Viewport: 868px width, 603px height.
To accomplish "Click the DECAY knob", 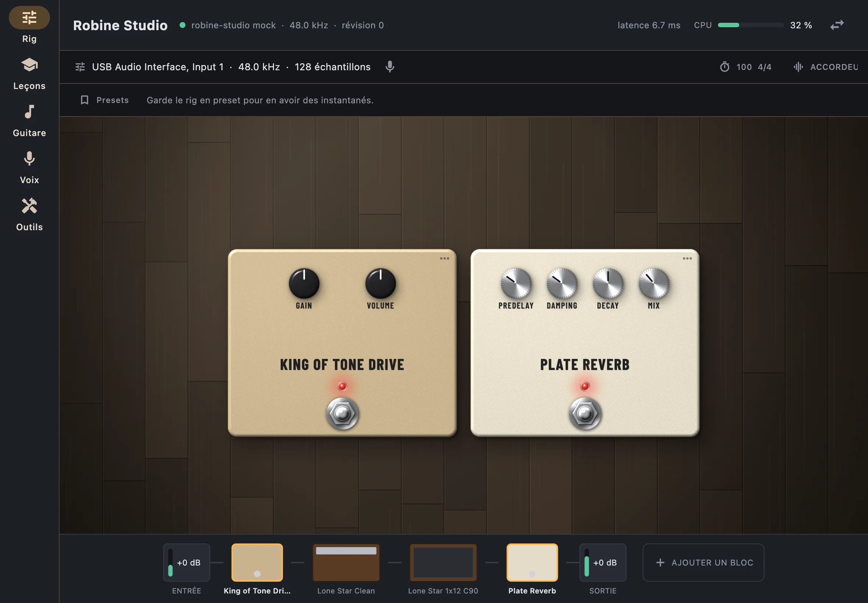I will (x=608, y=283).
